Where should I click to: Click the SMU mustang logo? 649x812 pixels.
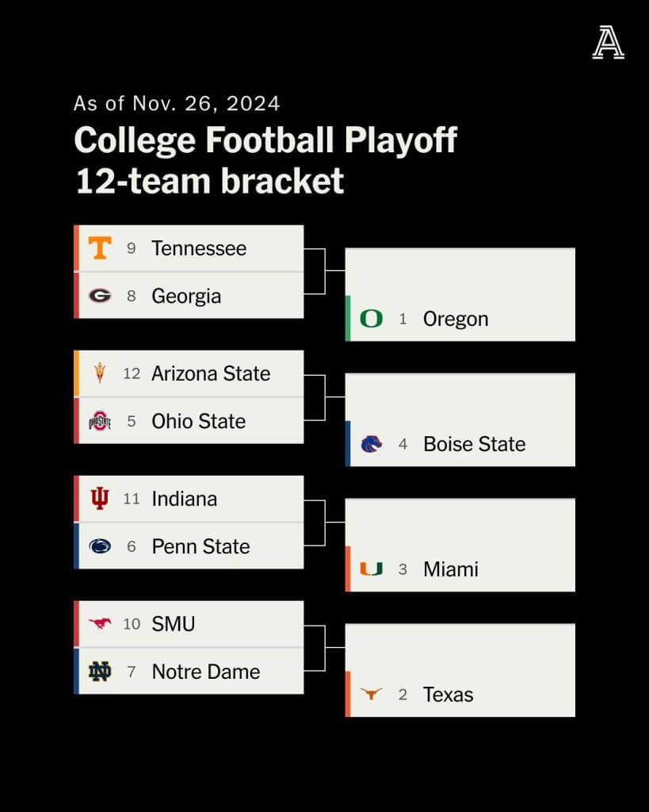coord(100,624)
